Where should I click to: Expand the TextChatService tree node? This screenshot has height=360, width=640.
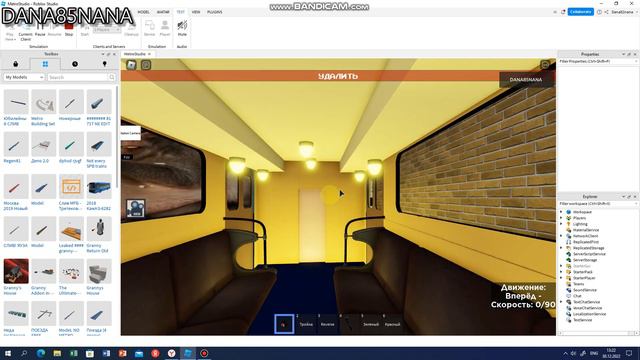561,302
